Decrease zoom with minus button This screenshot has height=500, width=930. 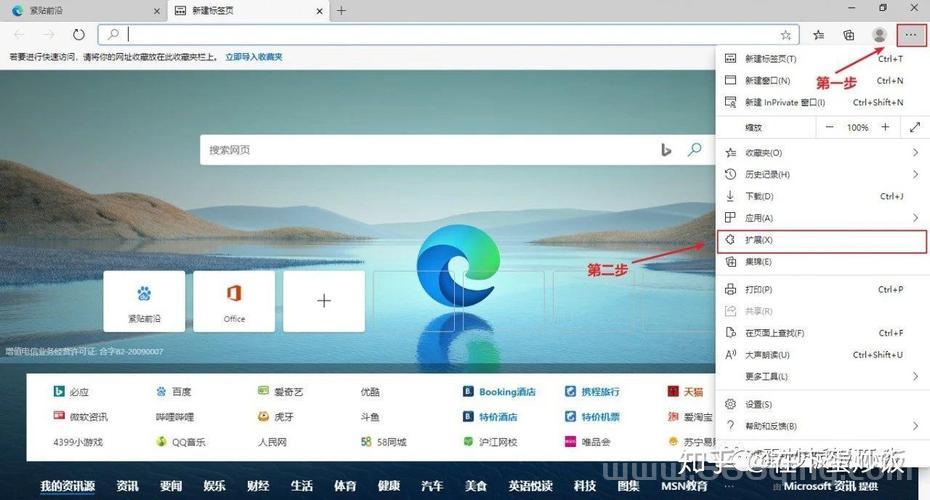coord(830,127)
